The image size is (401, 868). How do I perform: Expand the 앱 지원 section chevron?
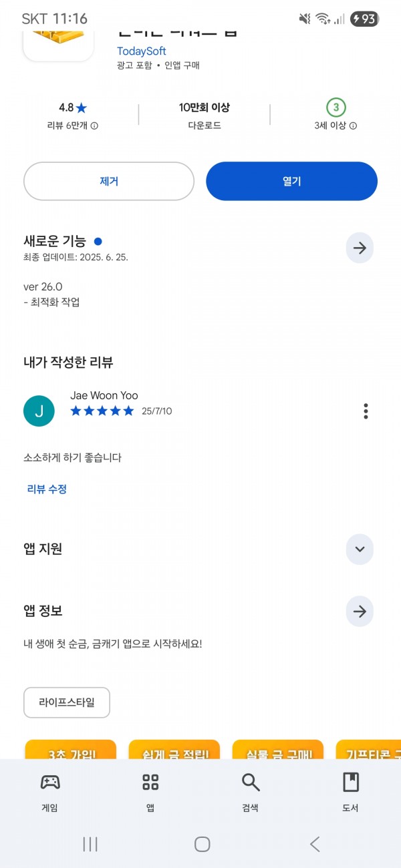(360, 550)
